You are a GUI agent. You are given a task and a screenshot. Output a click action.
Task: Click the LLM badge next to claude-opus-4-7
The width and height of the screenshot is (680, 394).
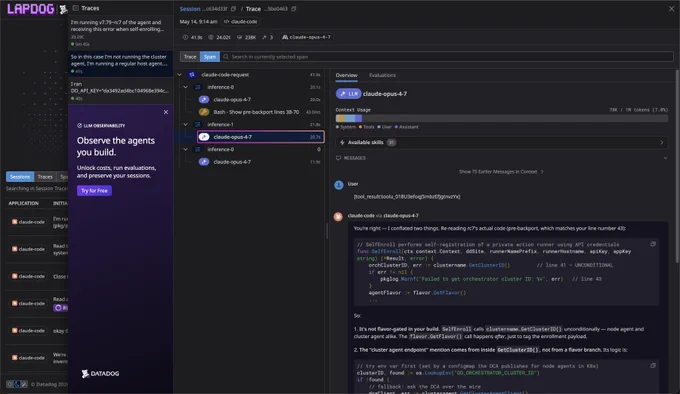(348, 94)
